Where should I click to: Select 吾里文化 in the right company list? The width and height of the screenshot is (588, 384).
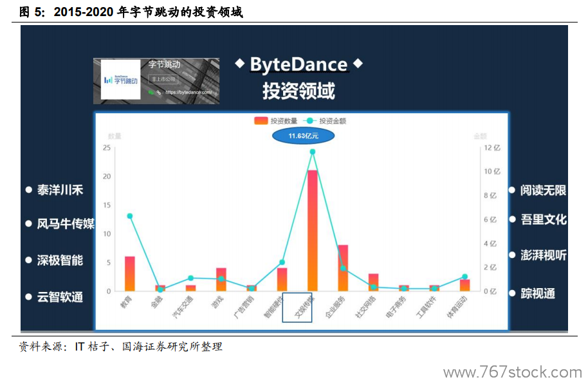pyautogui.click(x=543, y=219)
